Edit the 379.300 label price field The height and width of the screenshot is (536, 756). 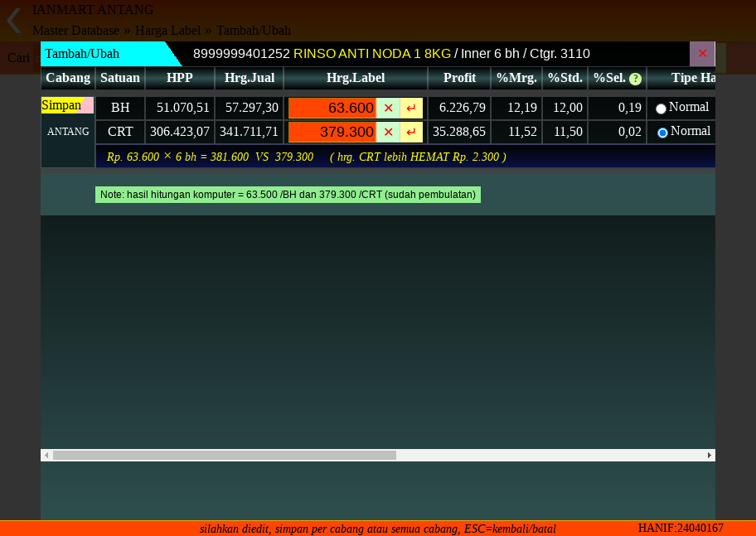332,132
